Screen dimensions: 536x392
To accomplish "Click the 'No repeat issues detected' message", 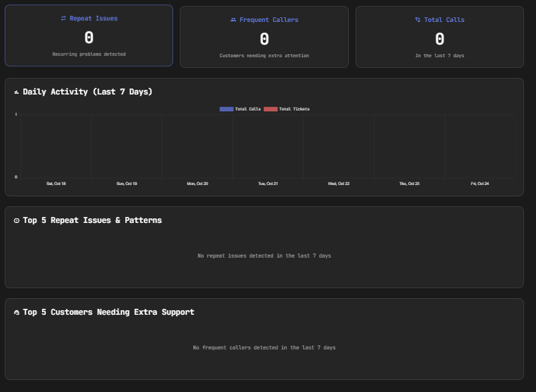I will 264,256.
